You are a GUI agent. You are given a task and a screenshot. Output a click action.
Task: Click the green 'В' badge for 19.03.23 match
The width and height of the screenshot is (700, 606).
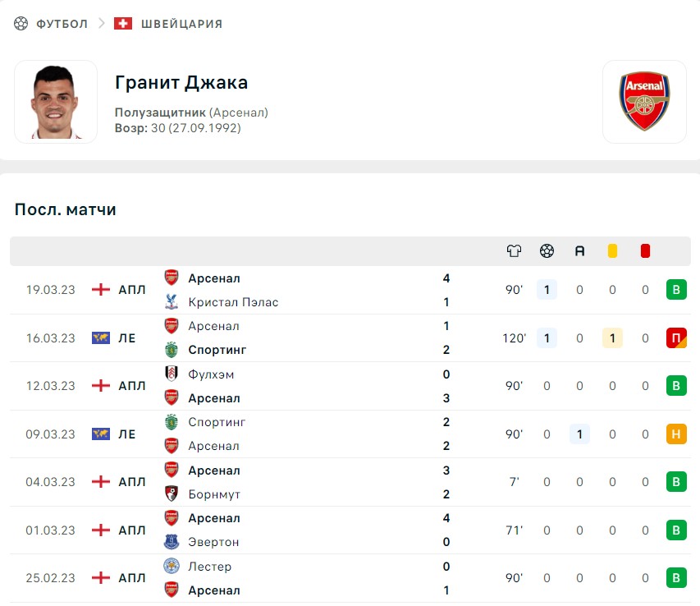676,290
